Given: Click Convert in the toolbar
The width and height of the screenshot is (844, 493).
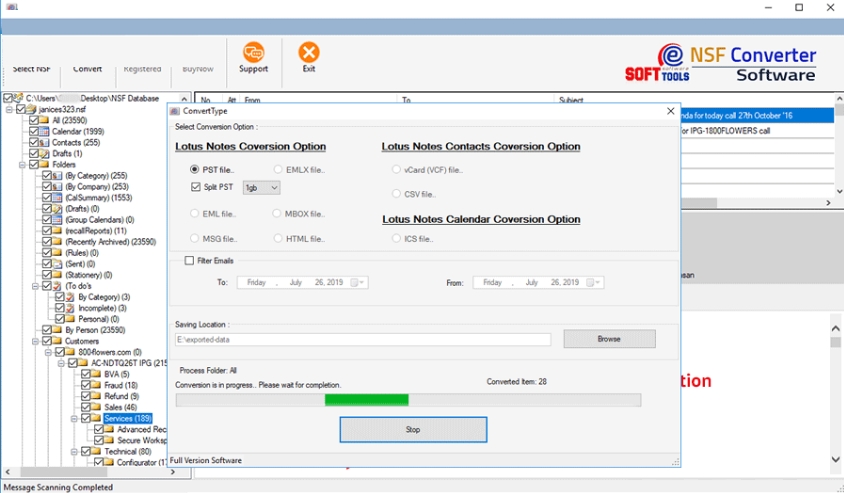Looking at the screenshot, I should click(x=87, y=69).
